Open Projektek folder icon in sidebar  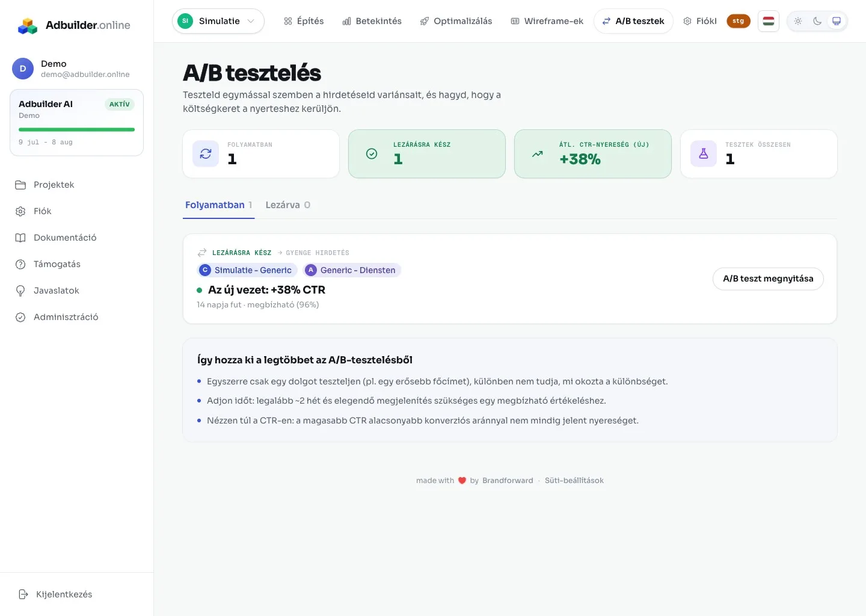click(x=20, y=185)
